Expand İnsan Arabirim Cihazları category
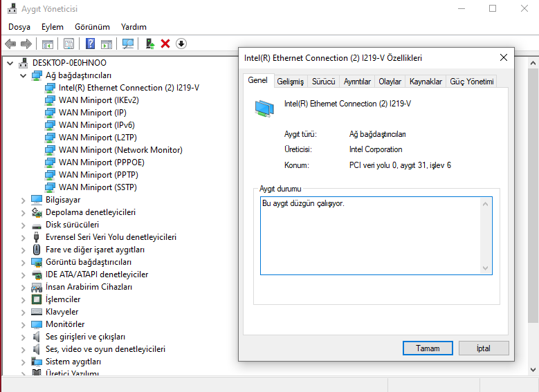Viewport: 539px width, 392px height. coord(23,287)
